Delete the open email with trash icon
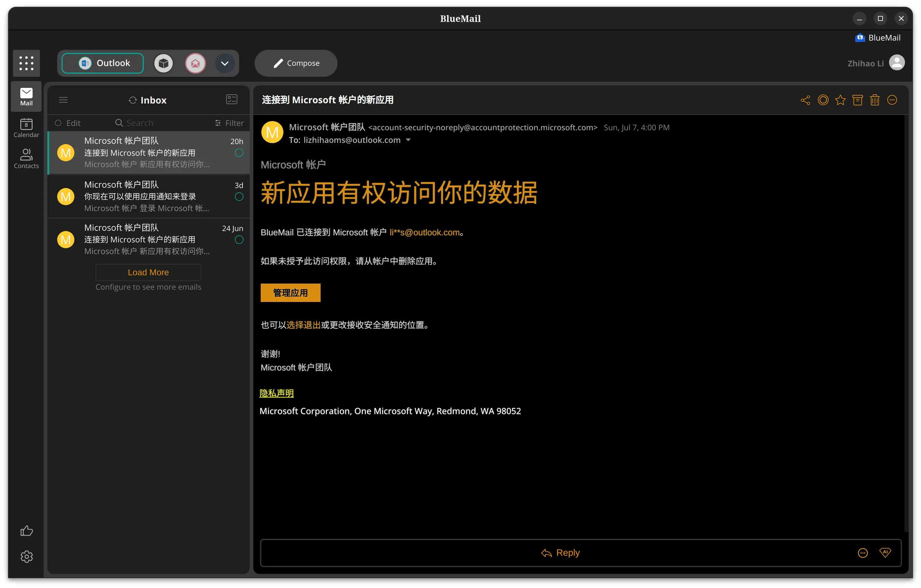Viewport: 921px width, 588px height. (x=875, y=100)
